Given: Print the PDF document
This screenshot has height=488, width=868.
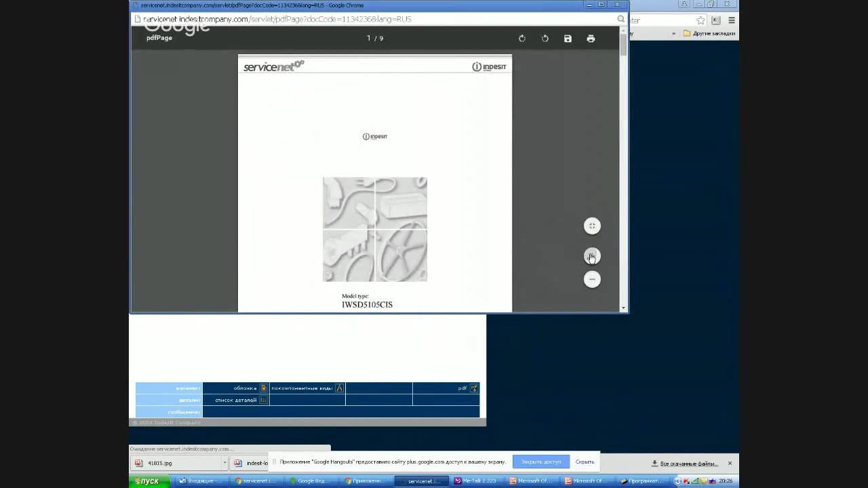Looking at the screenshot, I should 591,39.
